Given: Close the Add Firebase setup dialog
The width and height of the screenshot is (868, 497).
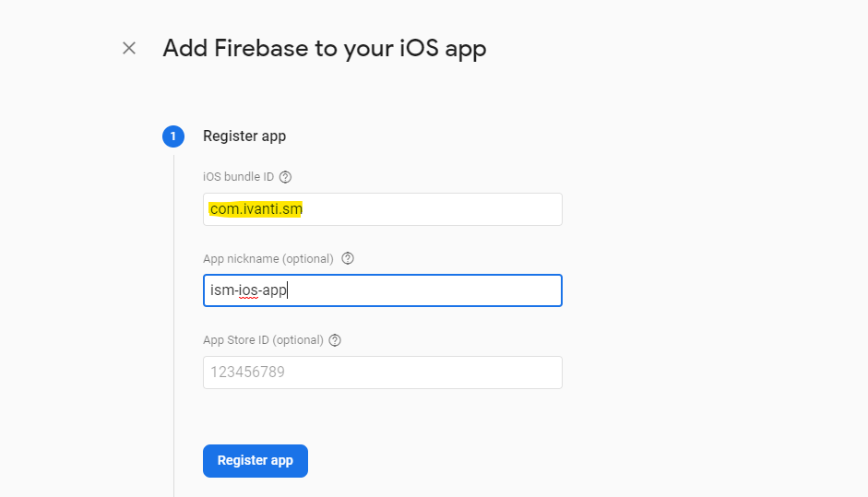Looking at the screenshot, I should click(x=129, y=48).
